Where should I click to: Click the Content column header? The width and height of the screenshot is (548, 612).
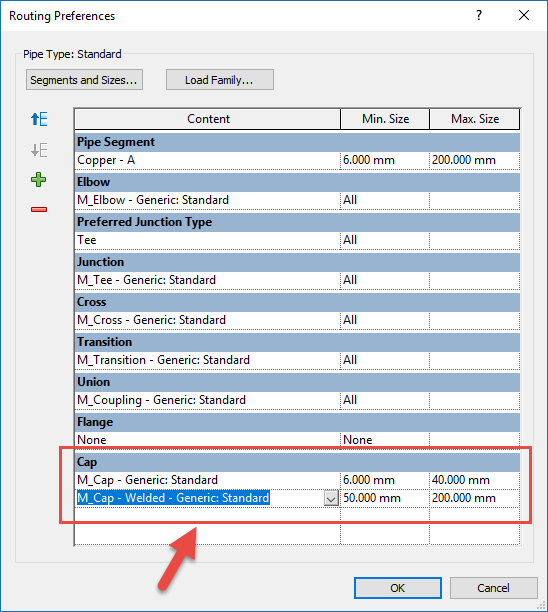point(208,119)
